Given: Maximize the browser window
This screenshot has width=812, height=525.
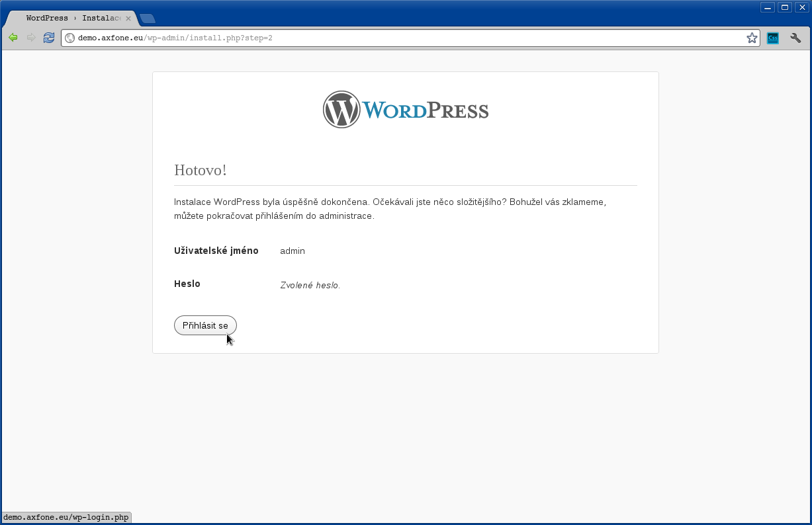Looking at the screenshot, I should click(785, 7).
